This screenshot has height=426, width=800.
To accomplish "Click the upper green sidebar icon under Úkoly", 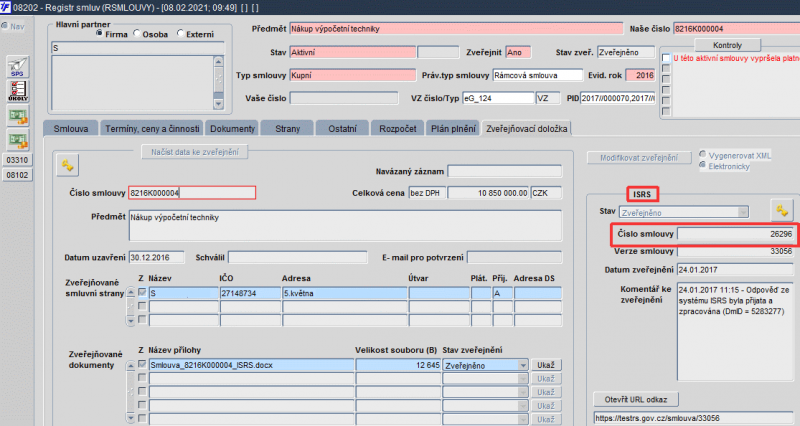I will coord(17,116).
